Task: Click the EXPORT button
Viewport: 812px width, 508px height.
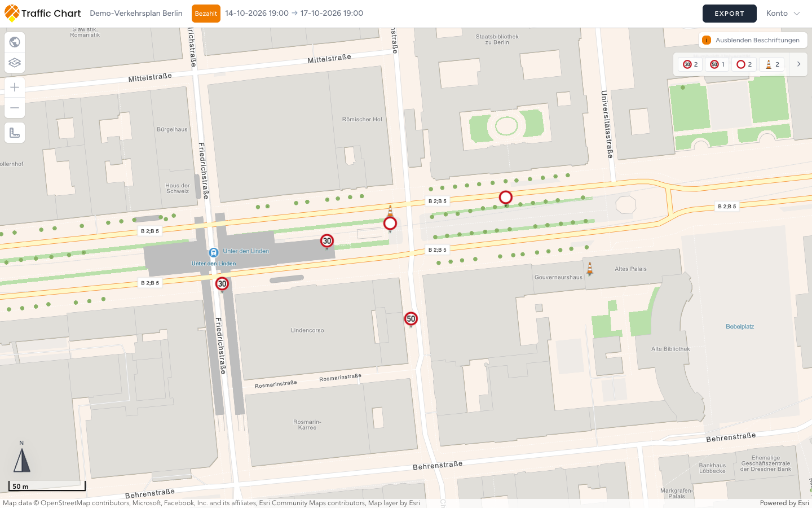Action: [x=730, y=14]
